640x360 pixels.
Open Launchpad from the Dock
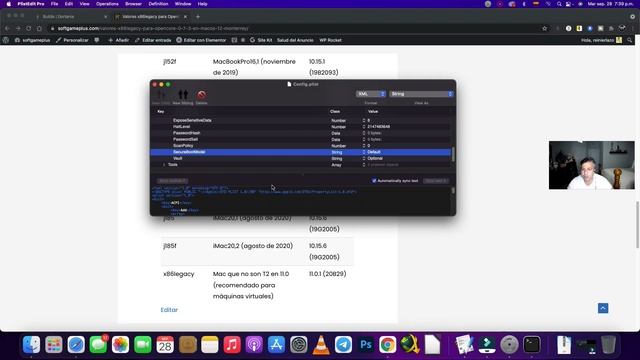[x=54, y=345]
